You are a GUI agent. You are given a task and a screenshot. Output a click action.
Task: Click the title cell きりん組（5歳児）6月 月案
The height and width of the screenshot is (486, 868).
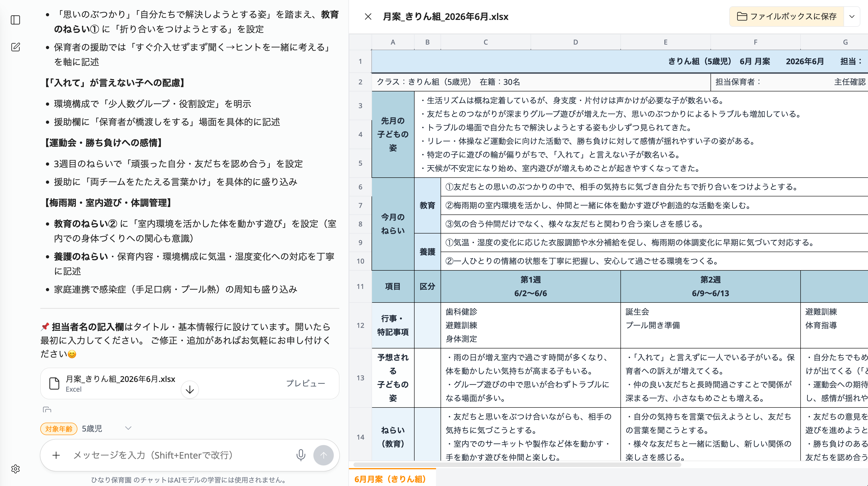[620, 61]
